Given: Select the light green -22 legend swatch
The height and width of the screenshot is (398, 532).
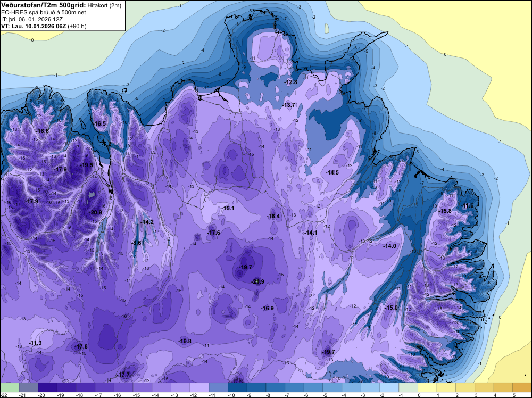Looking at the screenshot, I should click(10, 387).
